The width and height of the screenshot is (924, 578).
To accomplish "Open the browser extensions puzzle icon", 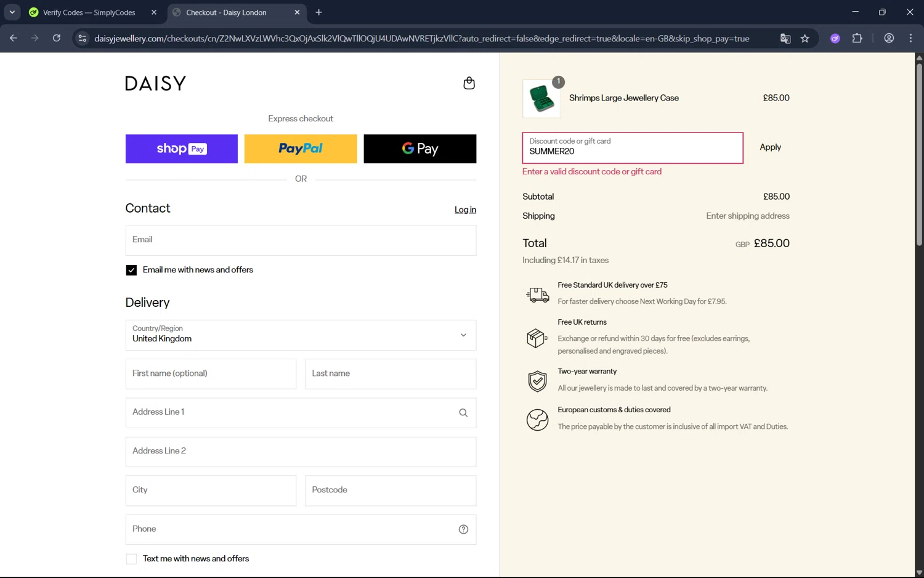I will point(857,38).
